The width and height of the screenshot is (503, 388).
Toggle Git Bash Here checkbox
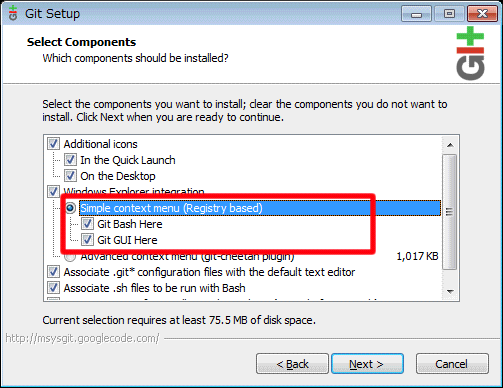click(x=87, y=224)
